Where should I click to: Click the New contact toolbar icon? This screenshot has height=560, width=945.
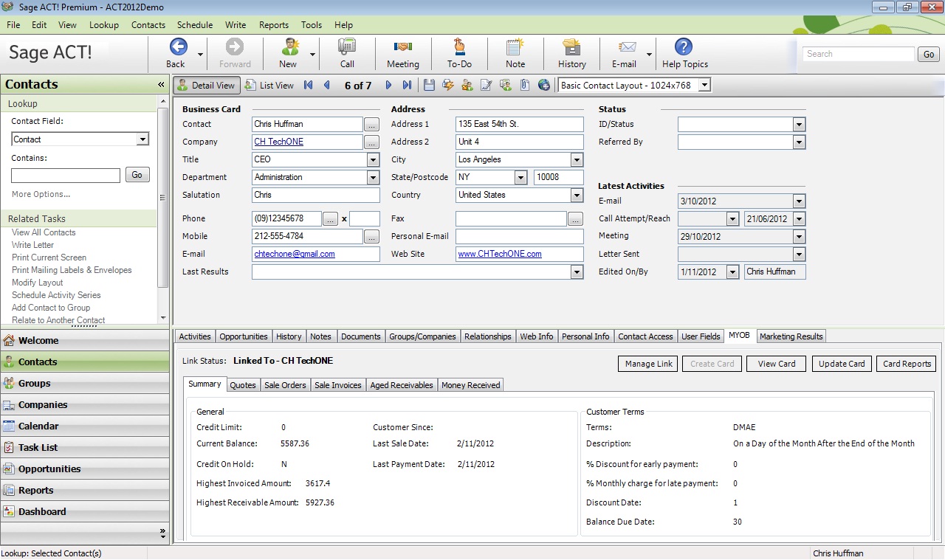(290, 47)
